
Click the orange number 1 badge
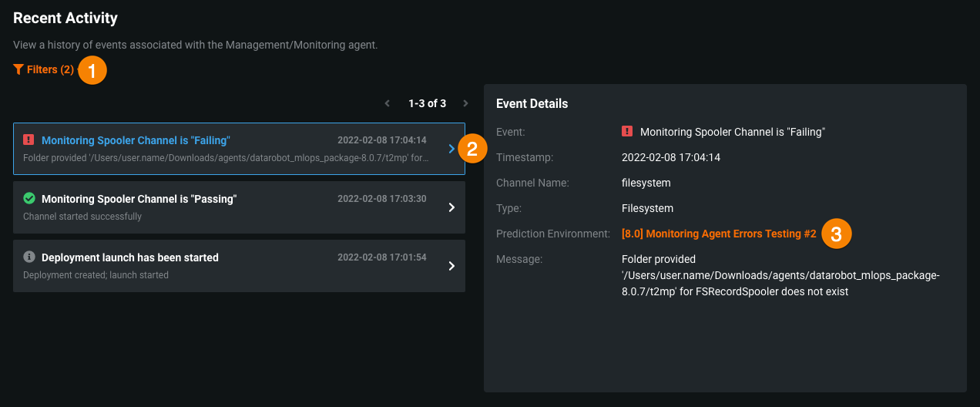coord(92,71)
